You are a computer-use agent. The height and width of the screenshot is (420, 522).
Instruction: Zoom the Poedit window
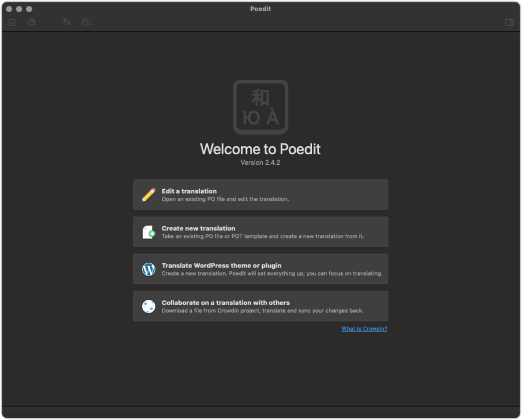(x=30, y=9)
